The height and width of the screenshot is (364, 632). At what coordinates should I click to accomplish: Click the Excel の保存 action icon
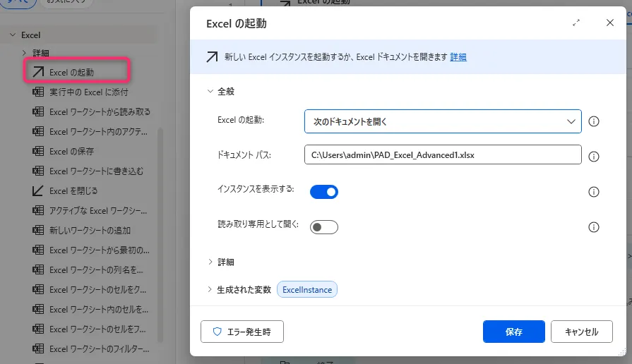[38, 151]
